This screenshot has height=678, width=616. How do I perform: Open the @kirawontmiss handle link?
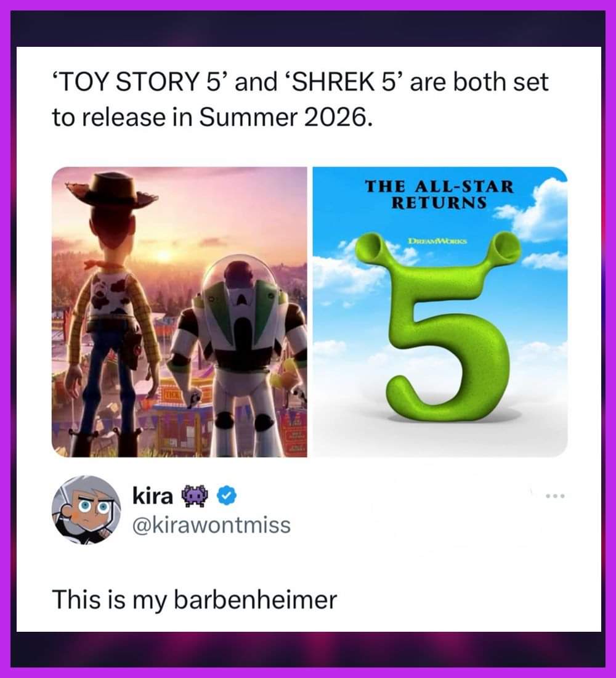(x=211, y=525)
